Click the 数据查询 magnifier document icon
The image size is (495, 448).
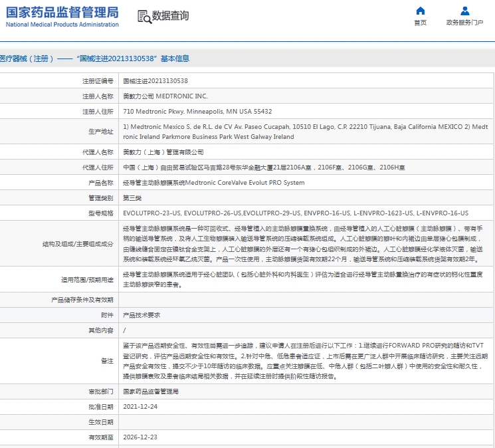[144, 17]
